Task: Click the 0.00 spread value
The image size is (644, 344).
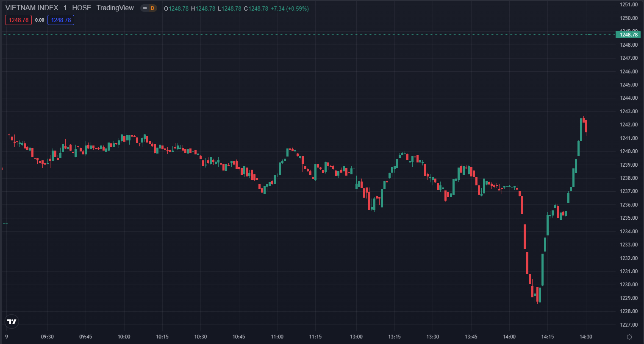Action: coord(39,20)
